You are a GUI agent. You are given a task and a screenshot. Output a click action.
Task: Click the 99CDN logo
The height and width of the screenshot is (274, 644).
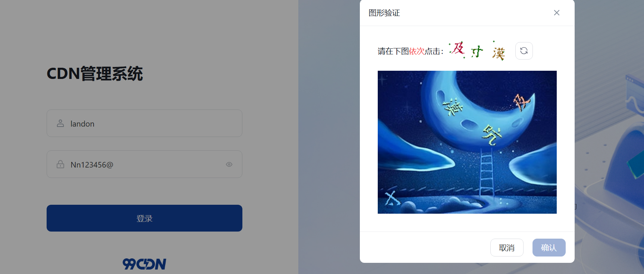[x=144, y=264]
